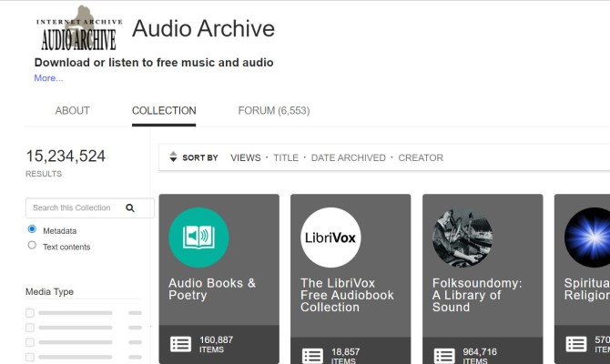Click the Folksoundomy circular photo thumbnail
The width and height of the screenshot is (610, 364).
click(x=463, y=238)
